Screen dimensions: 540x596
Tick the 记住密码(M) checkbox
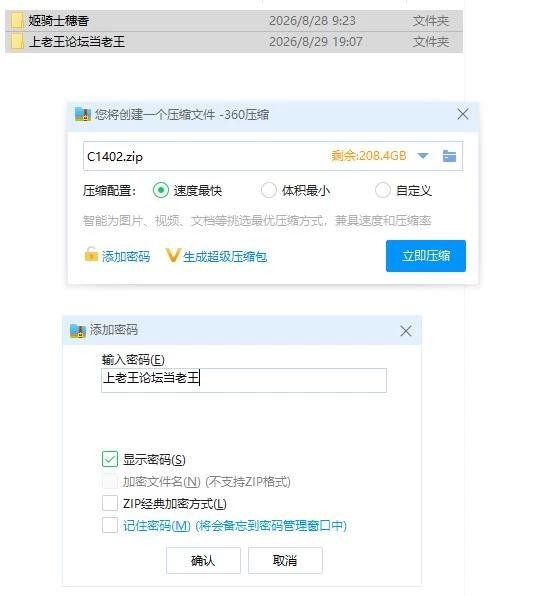pos(110,525)
